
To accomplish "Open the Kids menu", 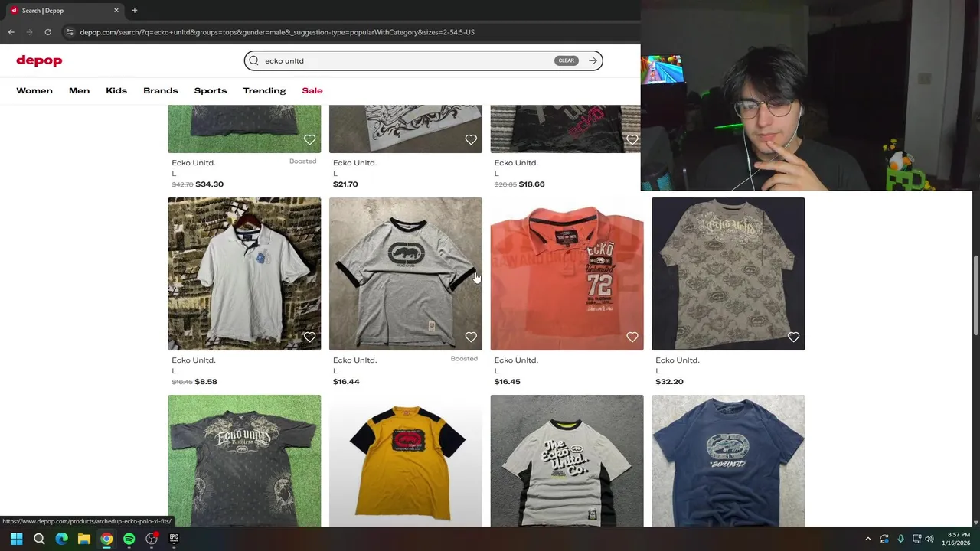I will click(x=116, y=90).
